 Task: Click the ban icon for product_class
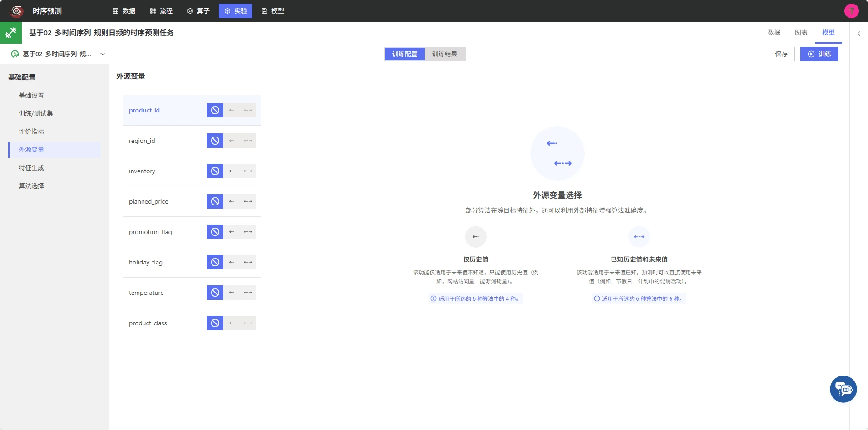tap(215, 323)
